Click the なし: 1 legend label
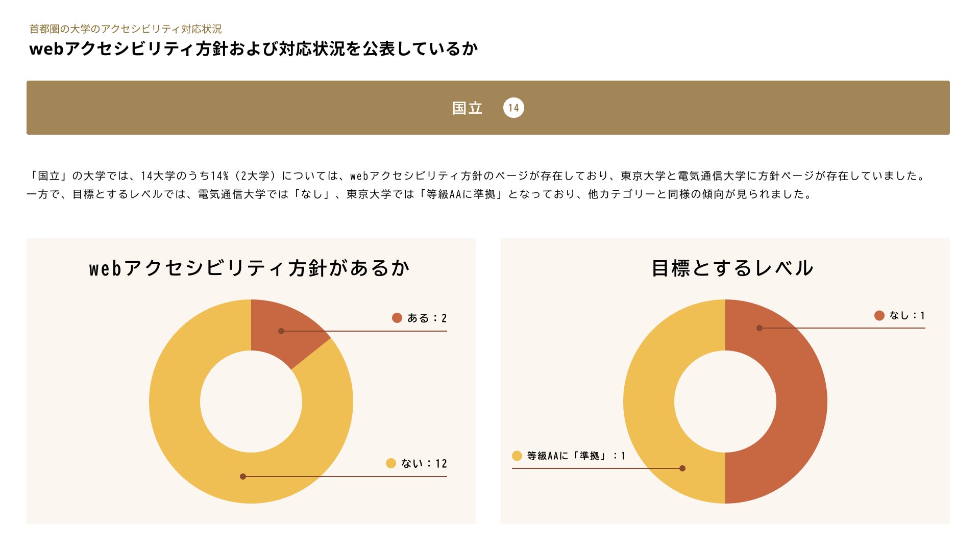 tap(908, 315)
